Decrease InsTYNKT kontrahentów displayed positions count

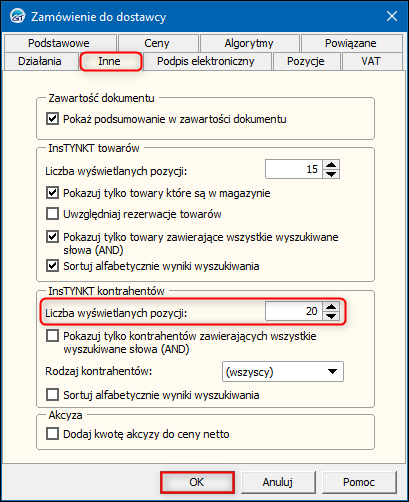pyautogui.click(x=331, y=316)
